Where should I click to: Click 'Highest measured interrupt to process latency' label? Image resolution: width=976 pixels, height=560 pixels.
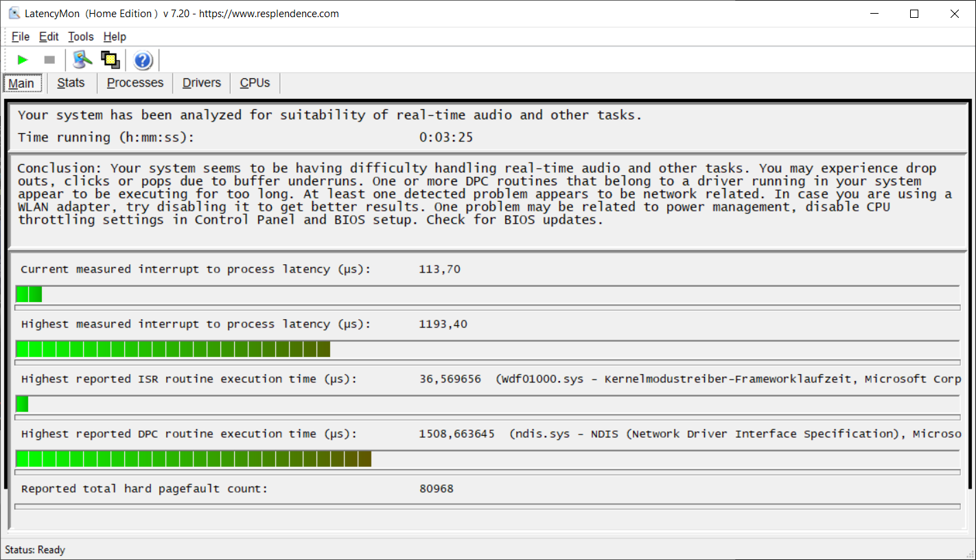point(196,324)
